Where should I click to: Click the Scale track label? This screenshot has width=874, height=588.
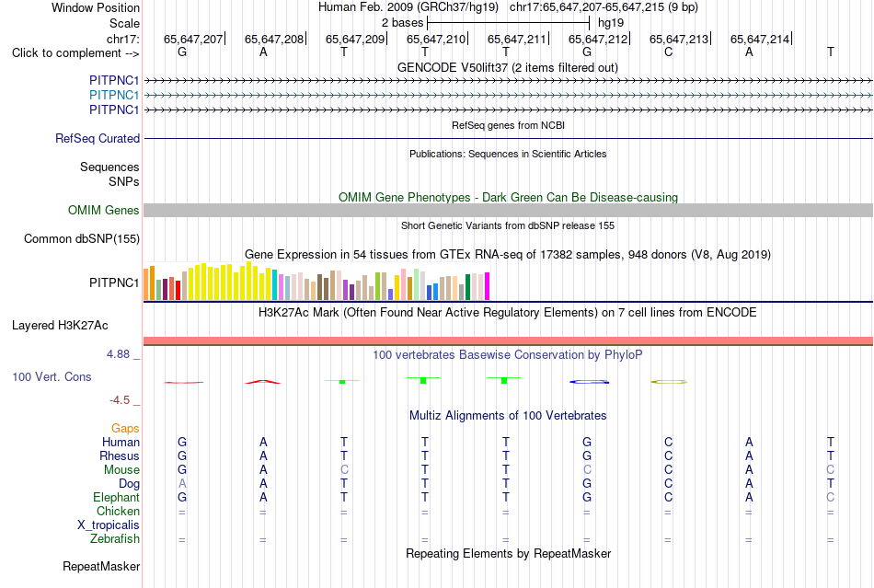[124, 23]
